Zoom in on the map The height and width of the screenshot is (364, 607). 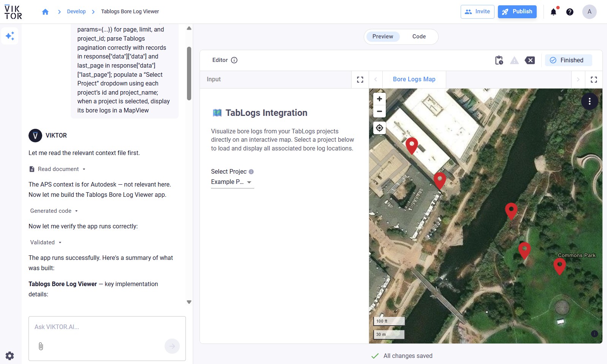(379, 99)
